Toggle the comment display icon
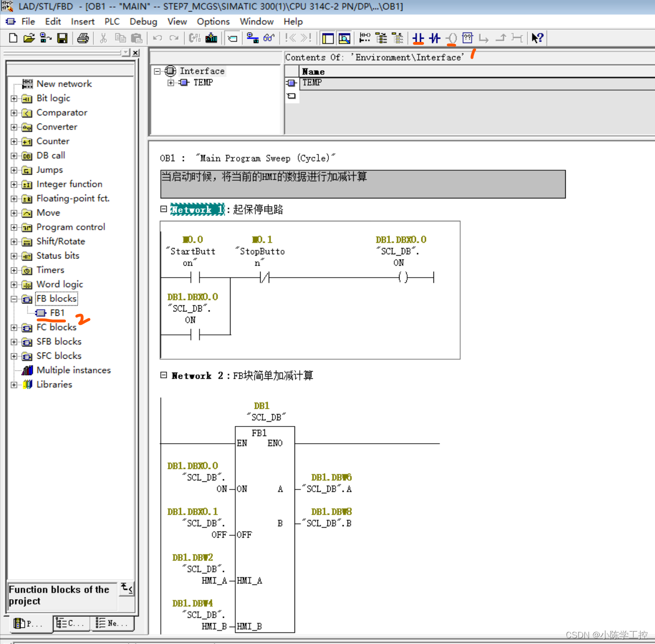Image resolution: width=655 pixels, height=644 pixels. point(232,38)
